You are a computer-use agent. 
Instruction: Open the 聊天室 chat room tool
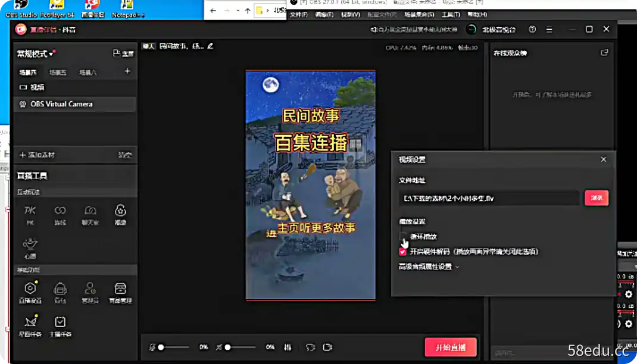pyautogui.click(x=90, y=215)
